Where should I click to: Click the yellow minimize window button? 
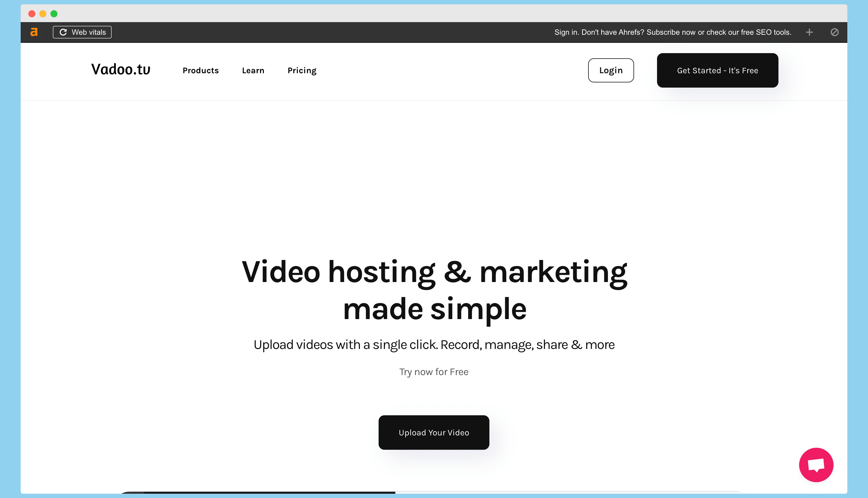(43, 14)
